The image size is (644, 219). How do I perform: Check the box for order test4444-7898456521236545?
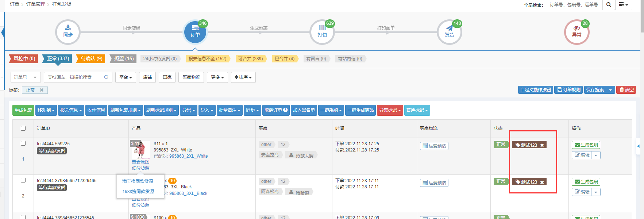point(23,217)
